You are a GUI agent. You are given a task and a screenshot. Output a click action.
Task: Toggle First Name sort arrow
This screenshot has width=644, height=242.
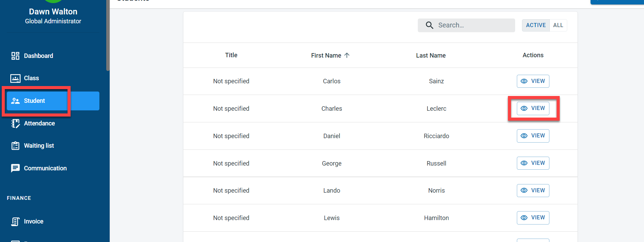pyautogui.click(x=347, y=55)
